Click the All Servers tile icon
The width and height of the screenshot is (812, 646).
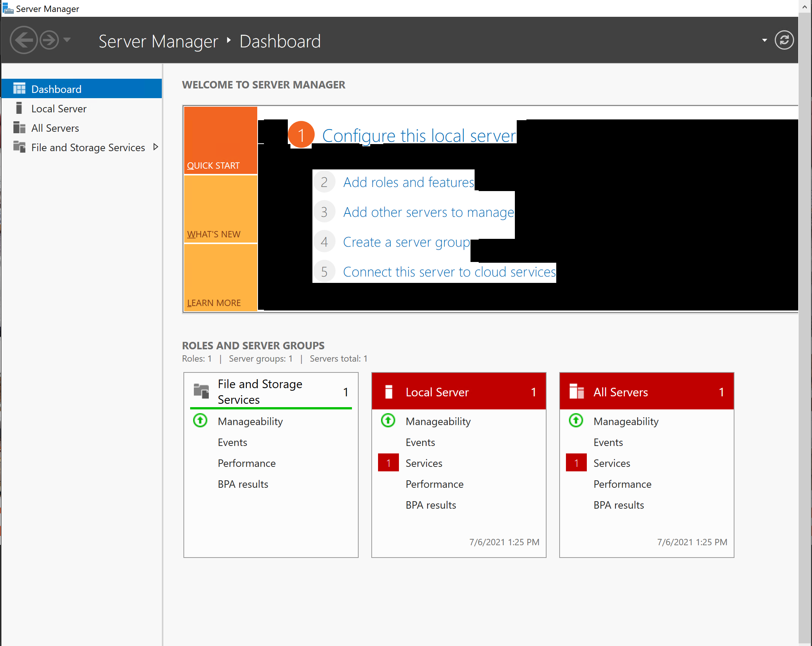(576, 391)
